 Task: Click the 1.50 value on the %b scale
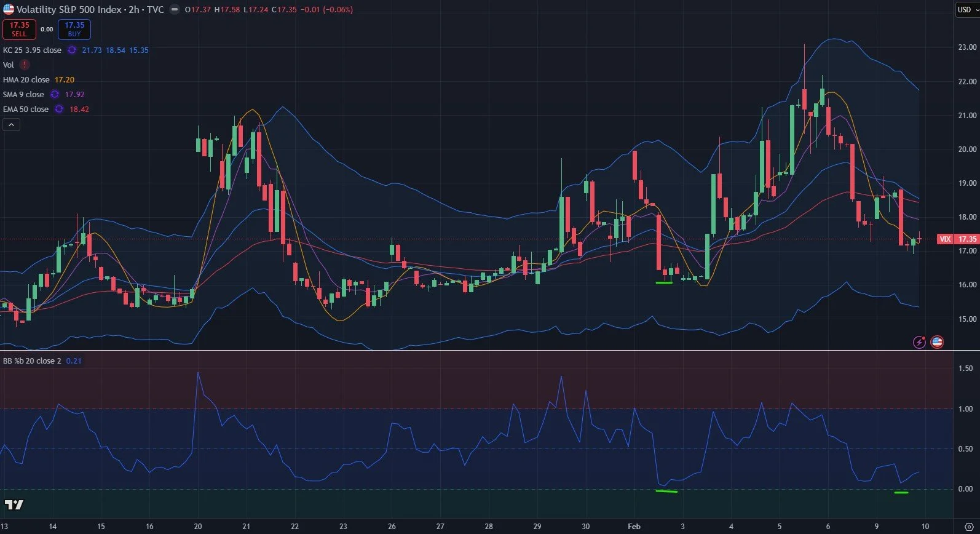pos(966,368)
